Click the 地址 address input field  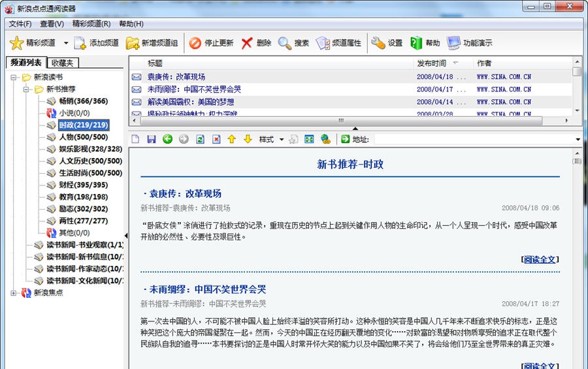pyautogui.click(x=474, y=140)
